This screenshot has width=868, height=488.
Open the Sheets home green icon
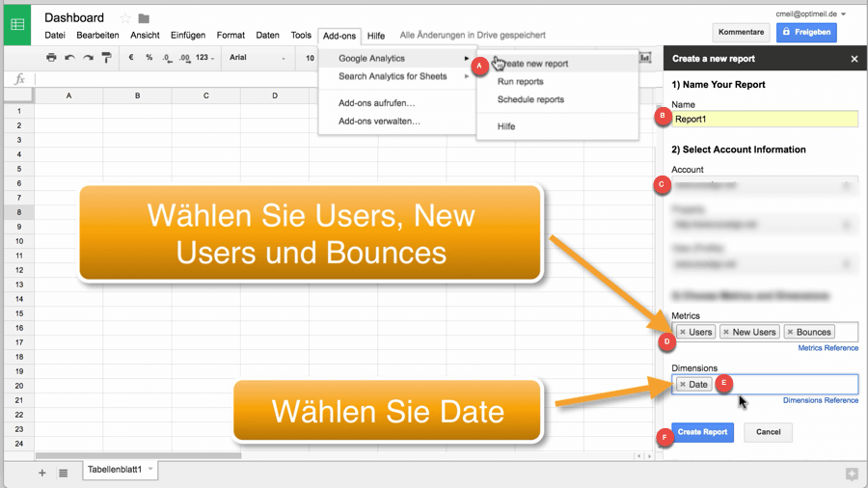click(17, 24)
